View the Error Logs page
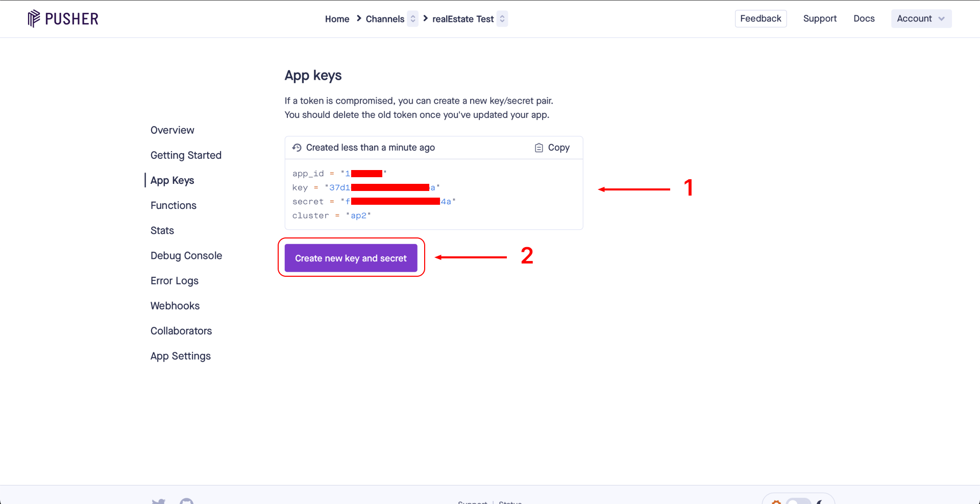 tap(174, 281)
